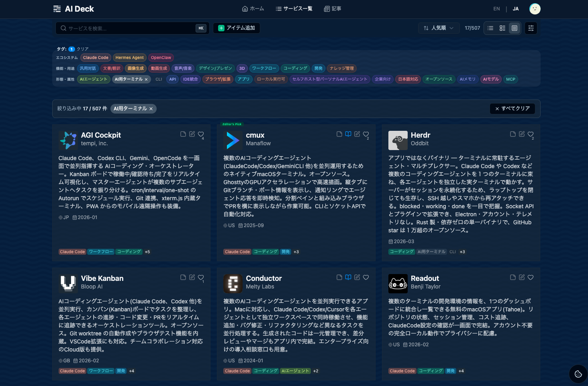This screenshot has width=588, height=386.
Task: Click the アイテム追加 button
Action: (x=237, y=28)
